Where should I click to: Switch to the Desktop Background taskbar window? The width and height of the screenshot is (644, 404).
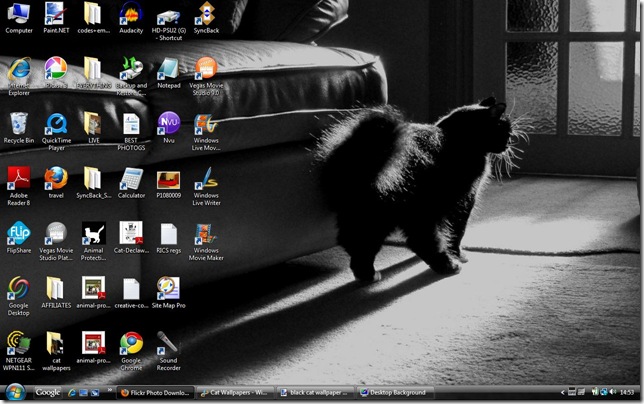(395, 393)
